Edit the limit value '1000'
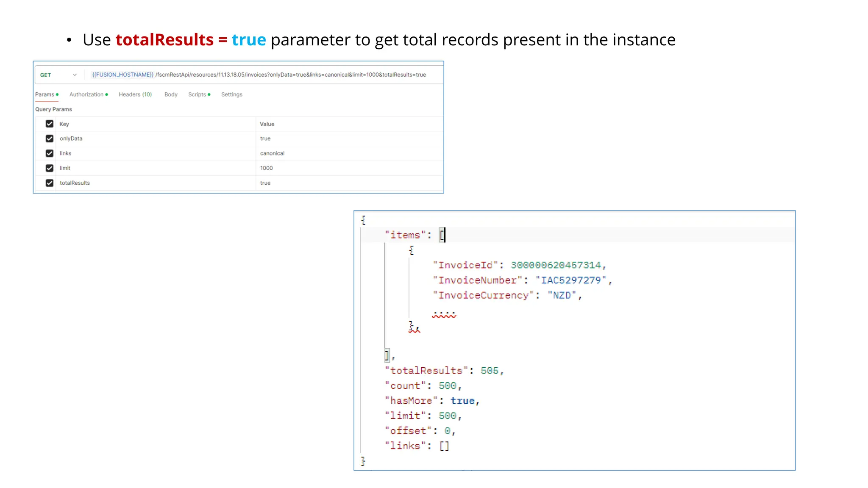 pyautogui.click(x=350, y=168)
